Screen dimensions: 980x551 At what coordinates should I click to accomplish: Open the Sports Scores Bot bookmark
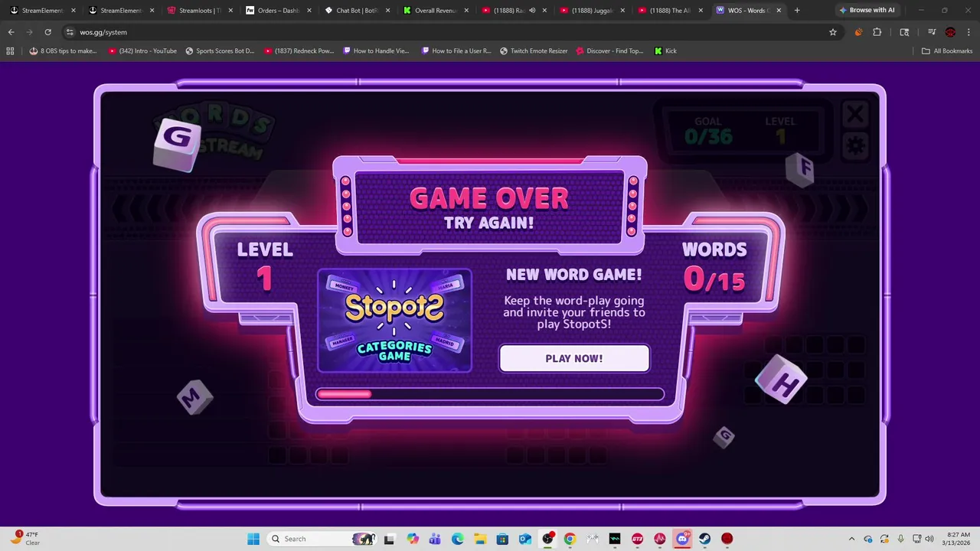220,51
